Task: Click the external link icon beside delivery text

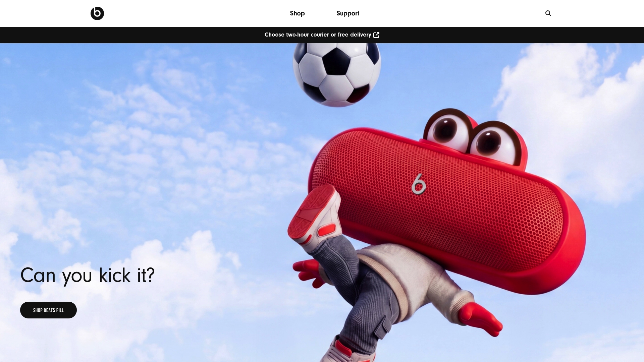Action: 376,35
